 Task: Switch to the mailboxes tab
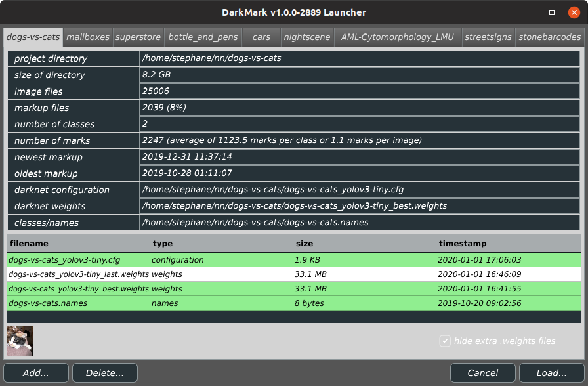click(88, 37)
